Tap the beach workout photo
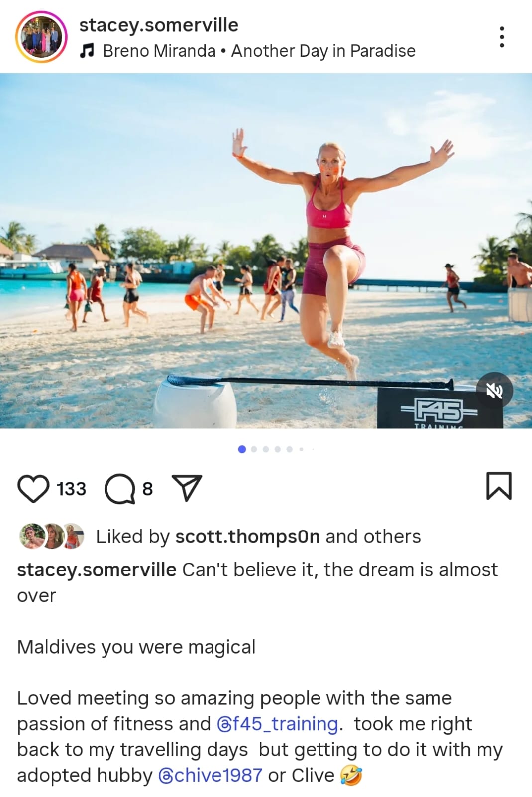 (266, 251)
